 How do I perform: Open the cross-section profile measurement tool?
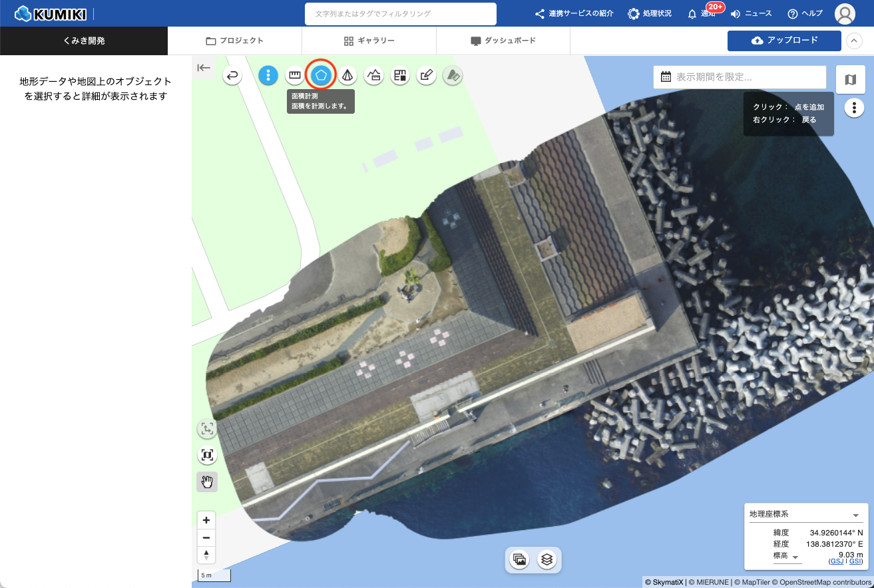click(x=373, y=75)
